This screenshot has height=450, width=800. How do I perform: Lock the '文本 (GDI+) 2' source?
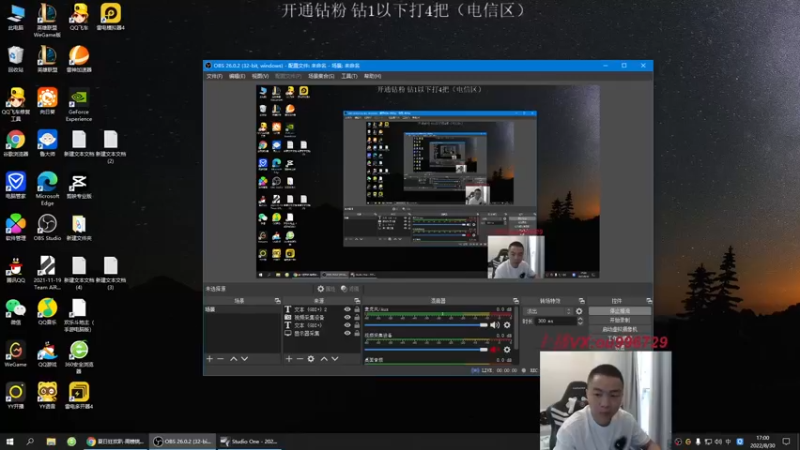(x=357, y=309)
